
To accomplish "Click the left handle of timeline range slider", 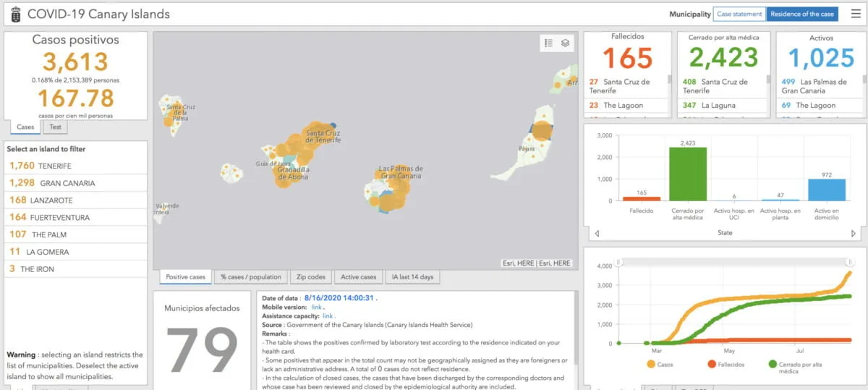I will click(x=620, y=261).
